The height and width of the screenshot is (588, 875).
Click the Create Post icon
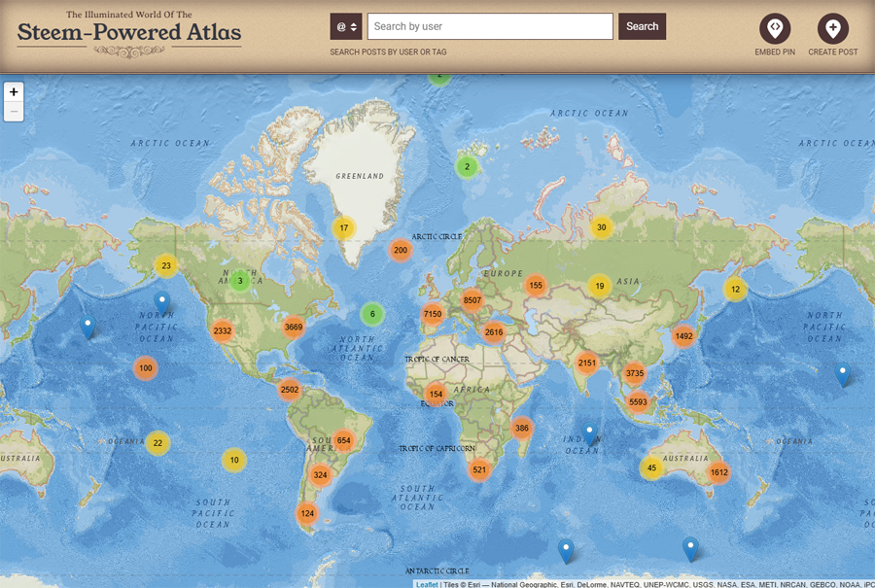832,28
